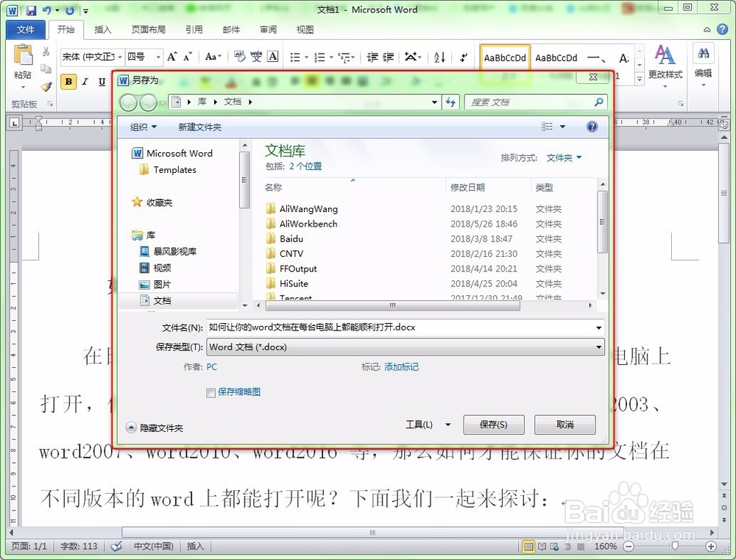Switch to the 插入 ribbon tab
This screenshot has height=560, width=736.
103,29
